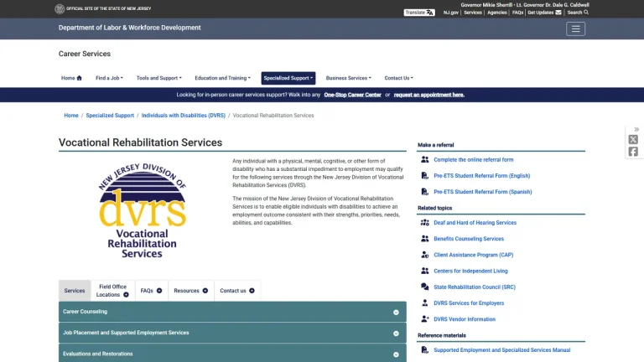The image size is (644, 362).
Task: Switch to the Resources tab
Action: pyautogui.click(x=191, y=291)
